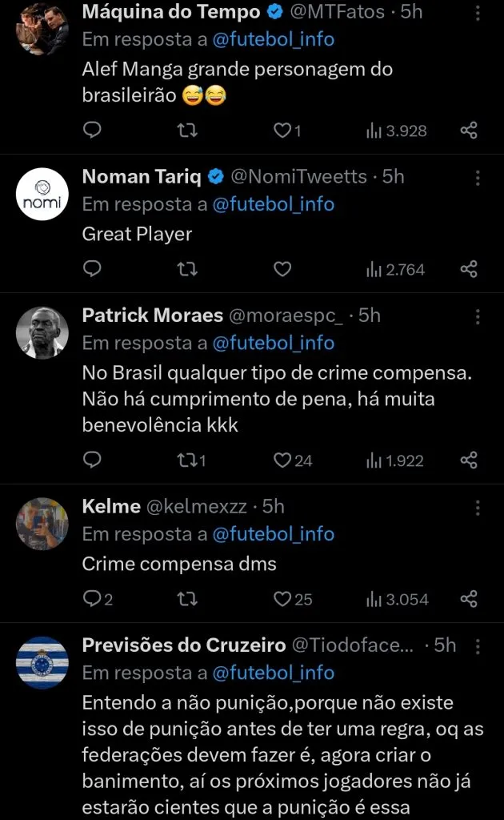This screenshot has height=820, width=504.
Task: Open Noman Tariq's nomi profile picture
Action: (x=41, y=192)
